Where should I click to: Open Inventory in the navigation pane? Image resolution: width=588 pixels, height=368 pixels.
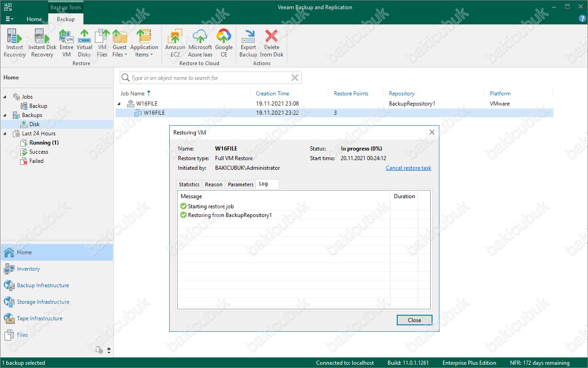tap(28, 269)
